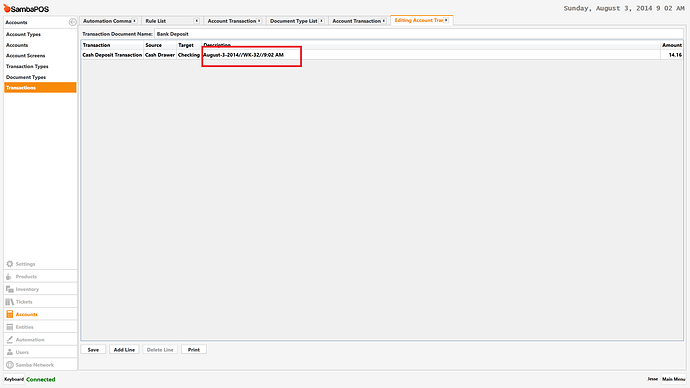
Task: Open the Settings section label
Action: (x=26, y=264)
